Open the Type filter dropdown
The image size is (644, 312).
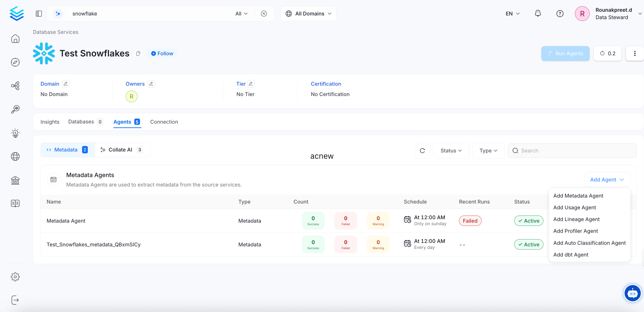488,151
